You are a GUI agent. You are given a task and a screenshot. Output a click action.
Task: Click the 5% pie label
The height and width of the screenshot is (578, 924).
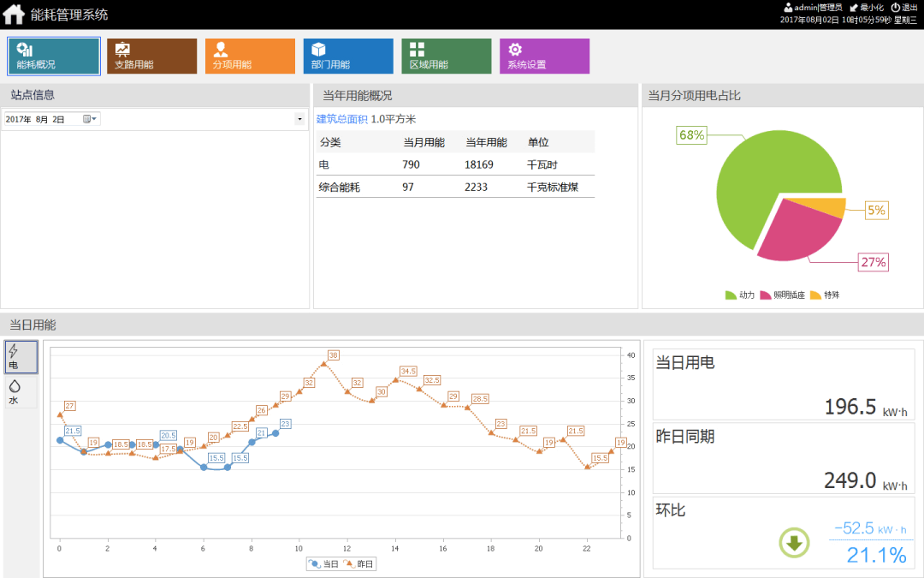pyautogui.click(x=876, y=210)
